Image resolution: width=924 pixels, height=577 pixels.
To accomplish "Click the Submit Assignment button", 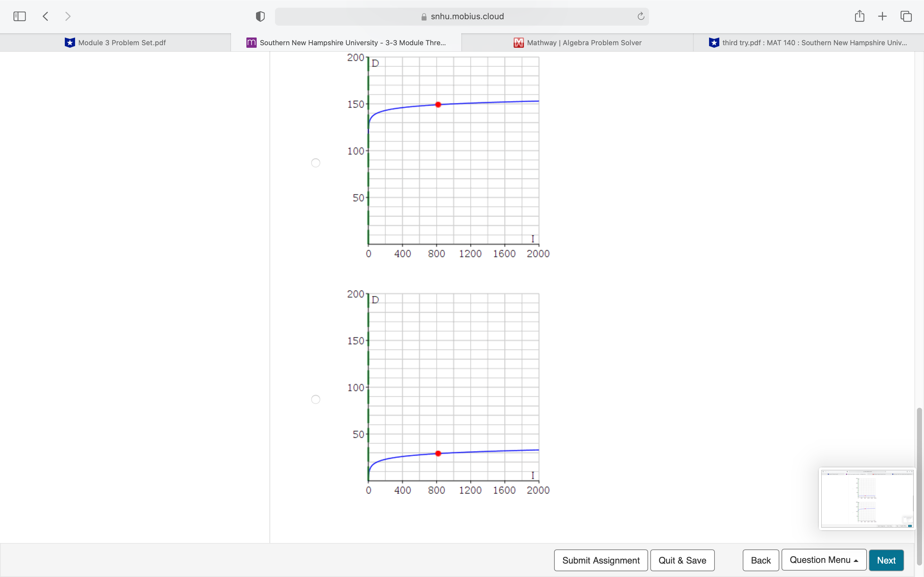I will (x=601, y=560).
